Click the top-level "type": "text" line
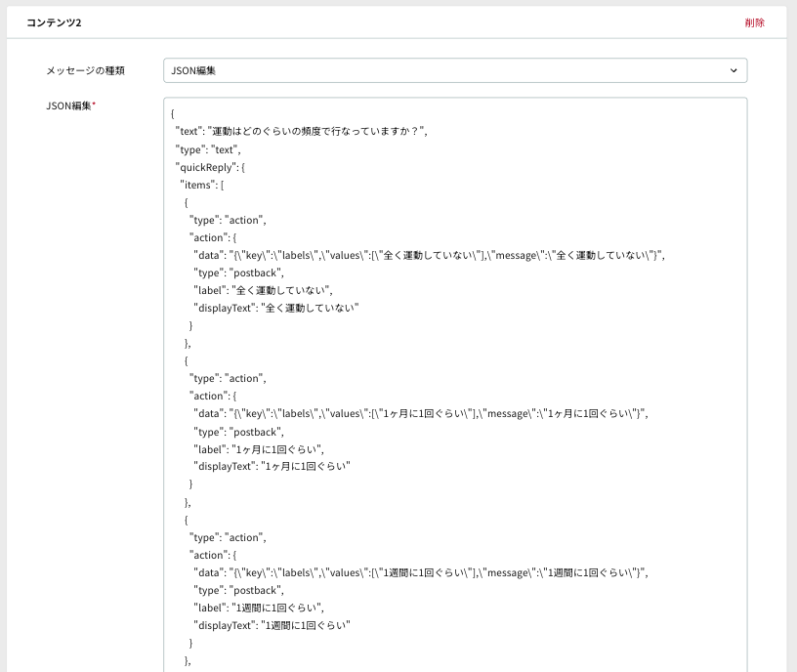The image size is (797, 672). 208,150
